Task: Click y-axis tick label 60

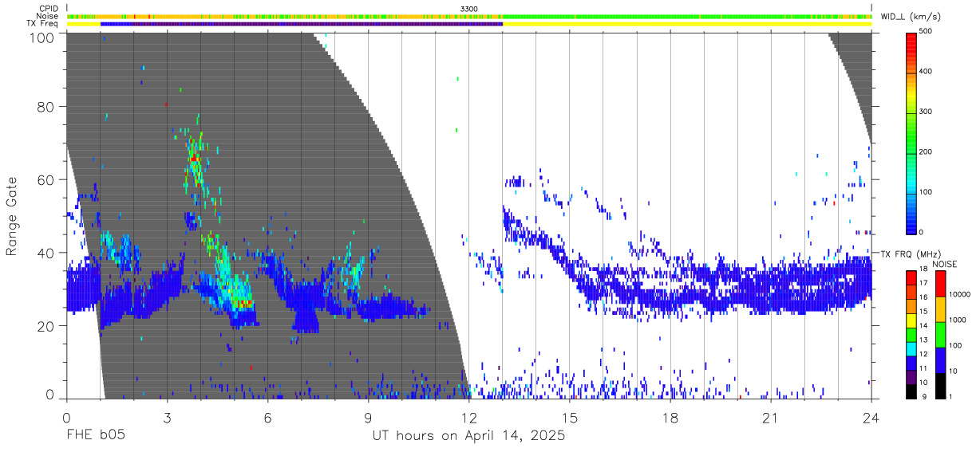Action: click(47, 179)
